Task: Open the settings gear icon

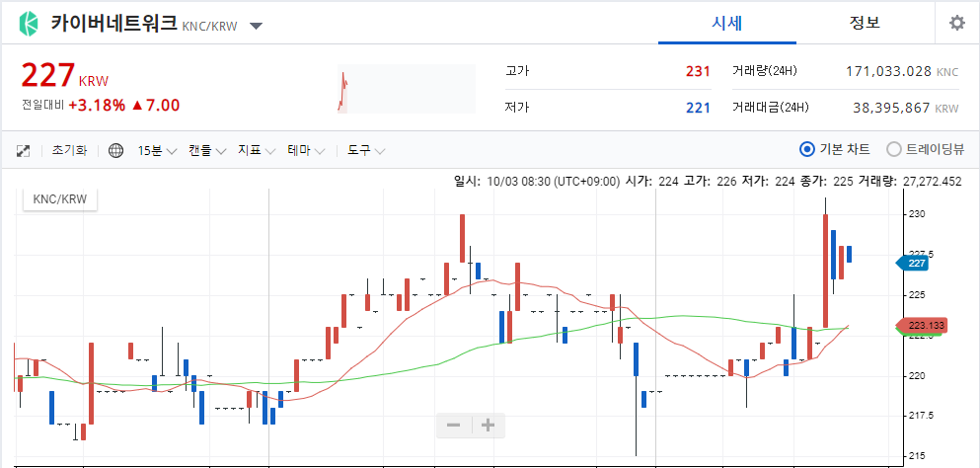Action: pos(957,23)
